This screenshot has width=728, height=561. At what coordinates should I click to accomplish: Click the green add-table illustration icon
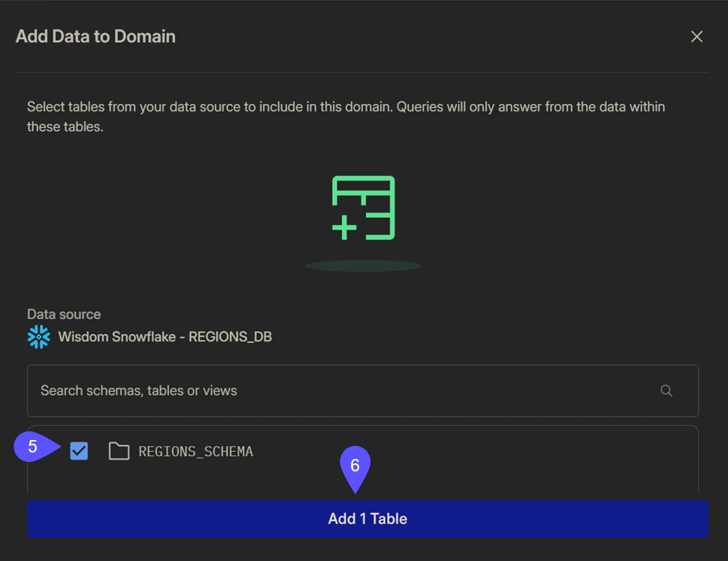[363, 208]
